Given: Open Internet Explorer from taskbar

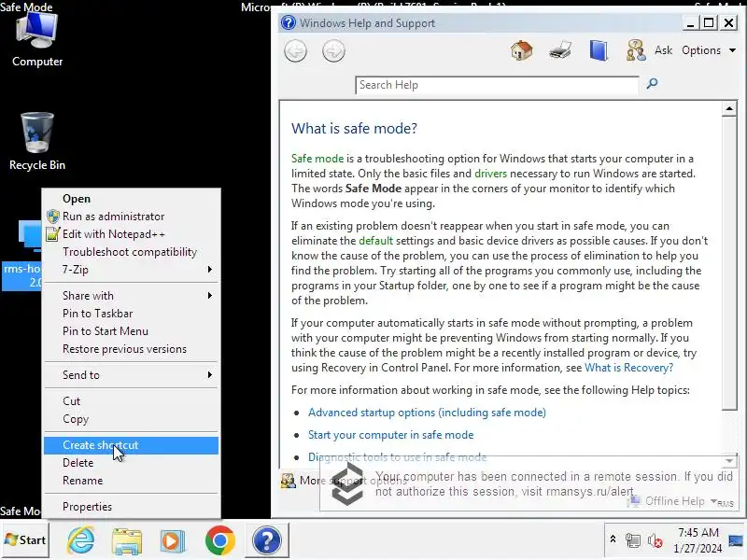Looking at the screenshot, I should click(80, 540).
